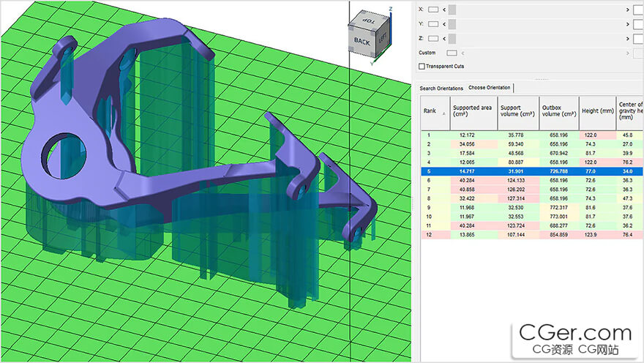
Task: Click the outbox volume cell 726.788
Action: click(x=558, y=171)
